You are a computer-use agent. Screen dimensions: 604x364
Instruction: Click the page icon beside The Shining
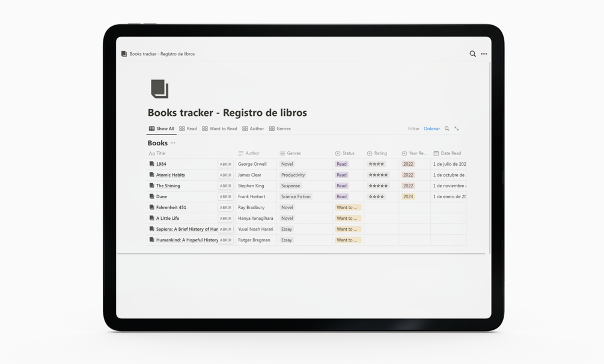[151, 185]
